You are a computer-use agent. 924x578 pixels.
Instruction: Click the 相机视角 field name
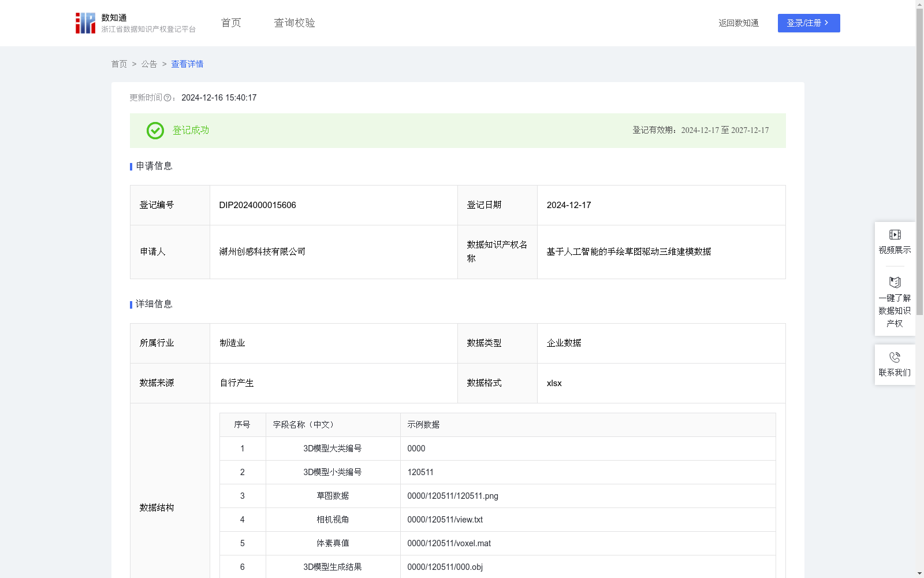pos(333,520)
